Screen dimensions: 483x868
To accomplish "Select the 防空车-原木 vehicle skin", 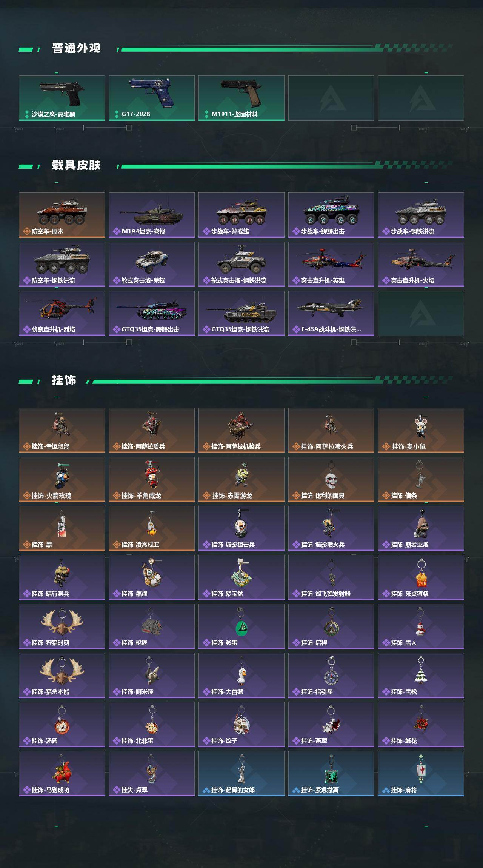I will click(62, 215).
